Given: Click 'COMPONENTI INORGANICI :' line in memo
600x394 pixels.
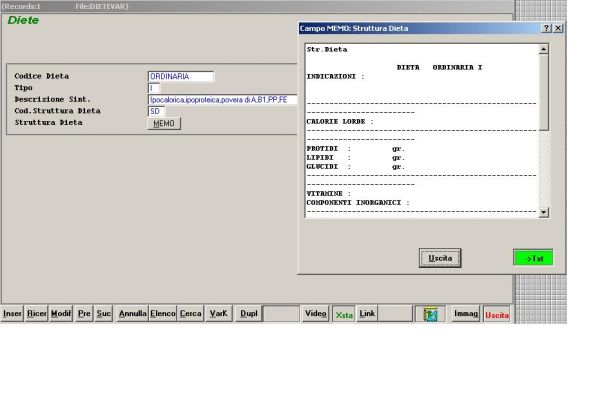Looking at the screenshot, I should click(x=358, y=202).
